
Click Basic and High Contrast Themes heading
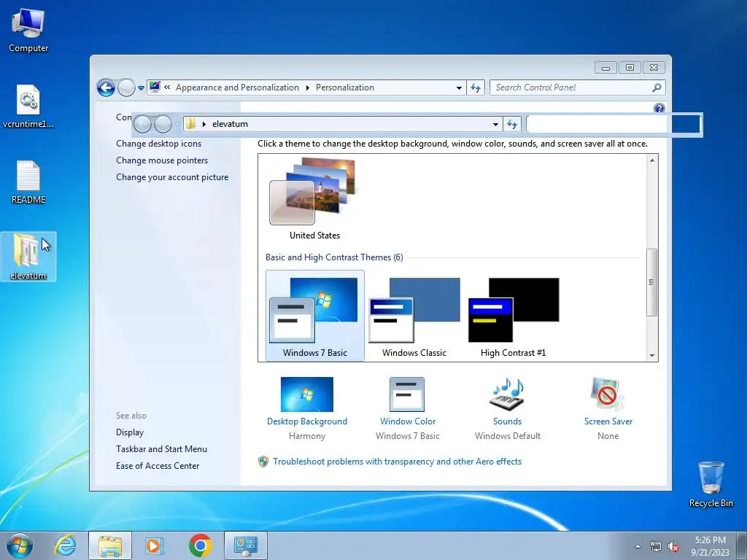[x=334, y=257]
